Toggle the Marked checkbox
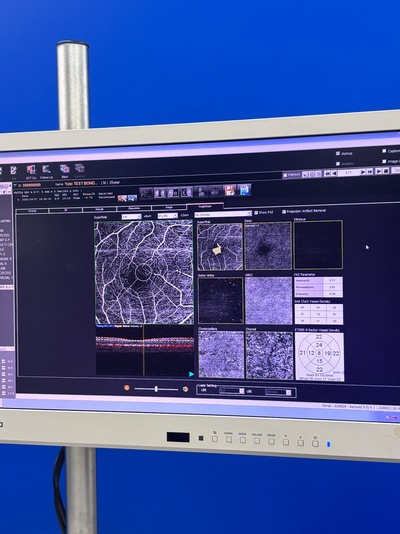 (x=338, y=154)
